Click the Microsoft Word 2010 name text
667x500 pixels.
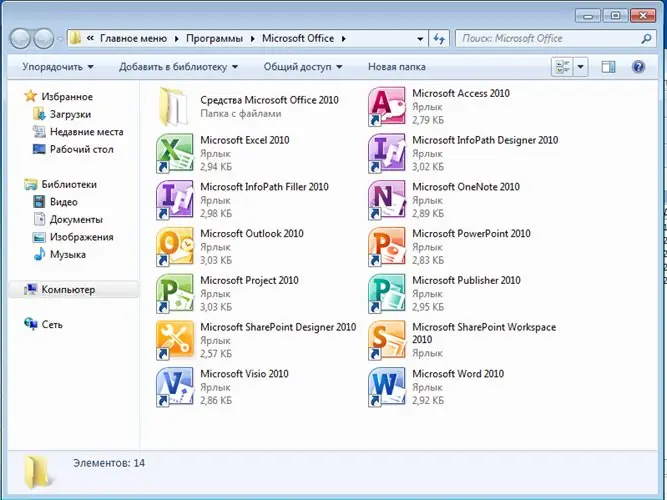[x=458, y=374]
